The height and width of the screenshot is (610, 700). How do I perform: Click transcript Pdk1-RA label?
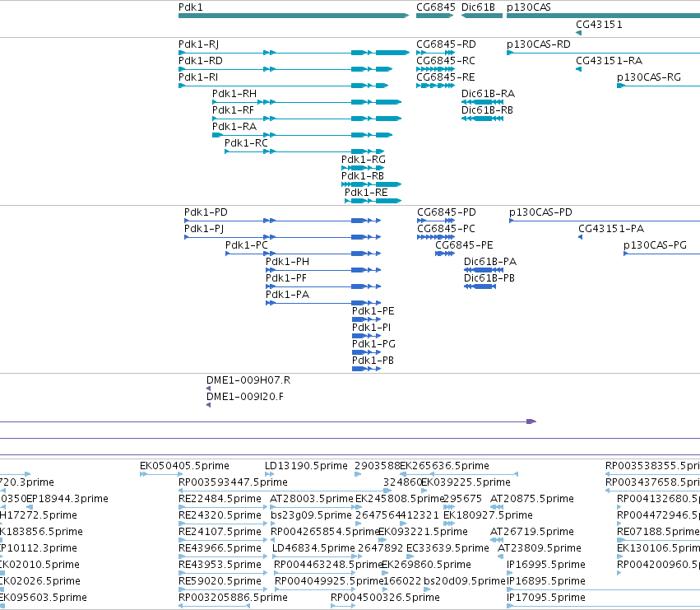point(234,127)
